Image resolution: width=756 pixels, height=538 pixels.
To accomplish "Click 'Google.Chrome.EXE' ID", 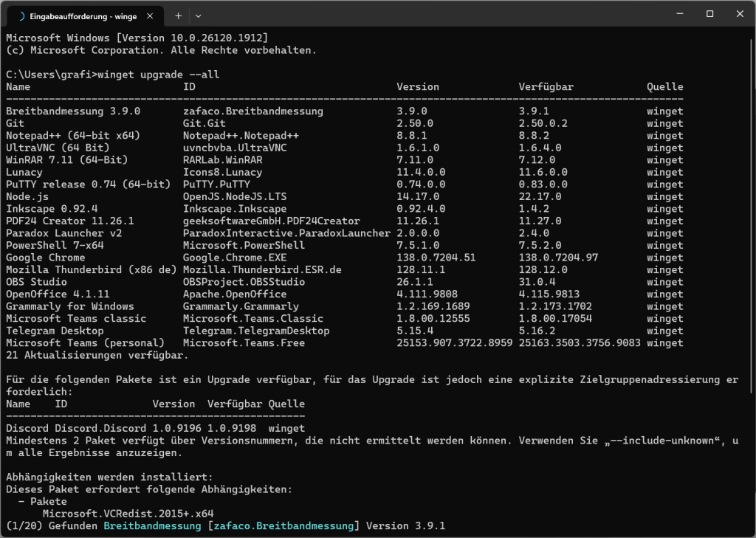I will [235, 258].
